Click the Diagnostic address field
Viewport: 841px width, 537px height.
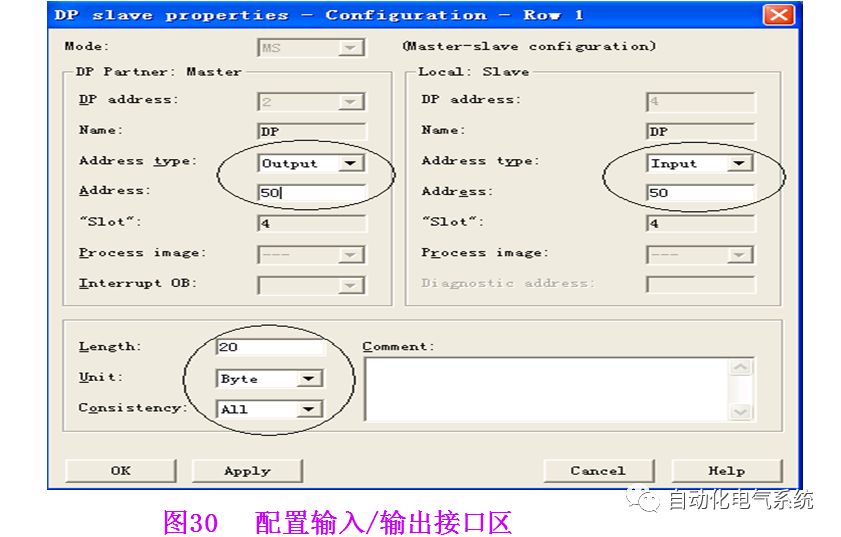tap(700, 284)
